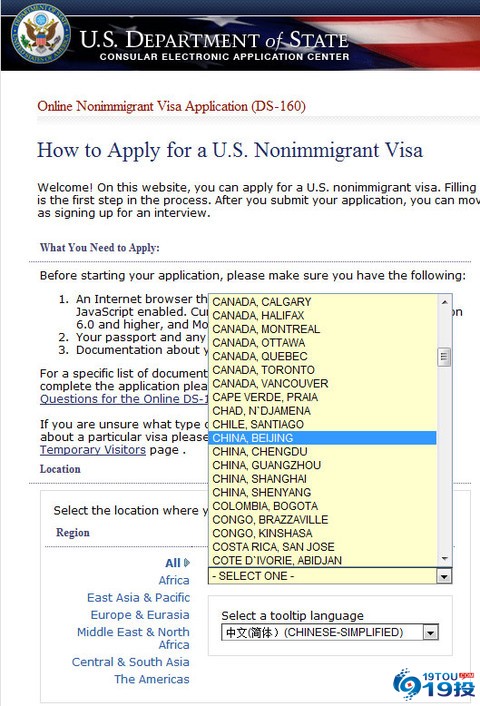Expand the tooltip language dropdown
The height and width of the screenshot is (706, 480).
(x=430, y=633)
